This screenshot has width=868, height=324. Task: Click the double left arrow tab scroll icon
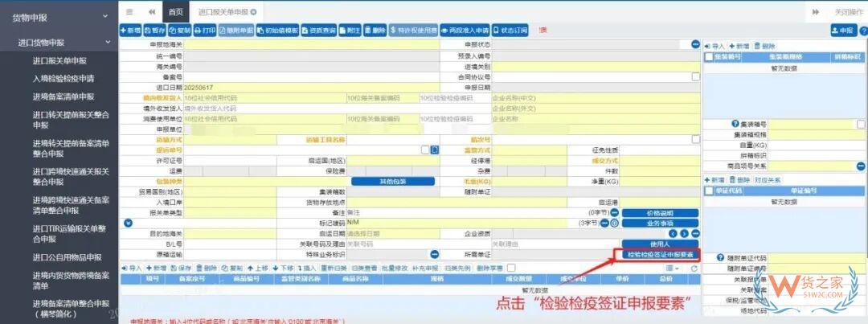pyautogui.click(x=152, y=11)
